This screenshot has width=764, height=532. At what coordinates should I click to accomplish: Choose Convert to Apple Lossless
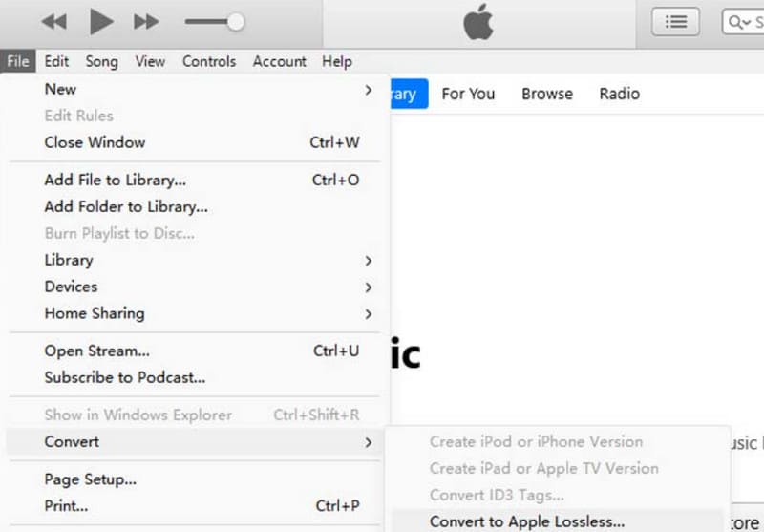(558, 521)
